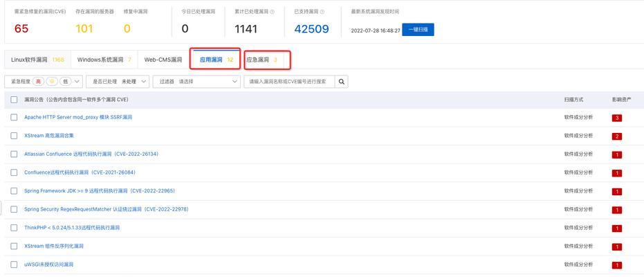Click the 修复中漏洞 count 0

(127, 29)
